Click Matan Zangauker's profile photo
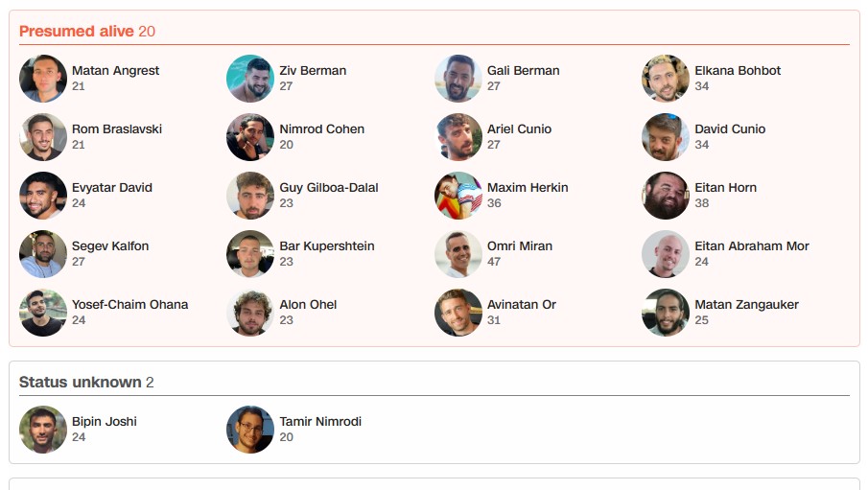 666,313
